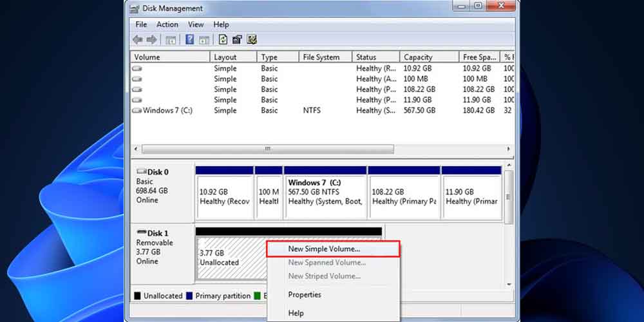Choose New Simple Volume from context menu
This screenshot has width=644, height=322.
tap(324, 249)
